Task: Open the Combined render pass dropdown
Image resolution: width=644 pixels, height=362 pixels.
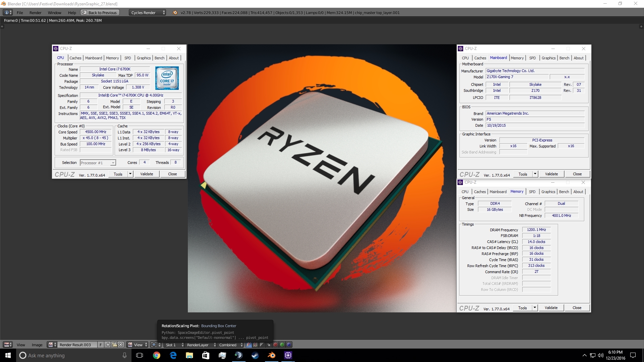Action: [x=231, y=345]
